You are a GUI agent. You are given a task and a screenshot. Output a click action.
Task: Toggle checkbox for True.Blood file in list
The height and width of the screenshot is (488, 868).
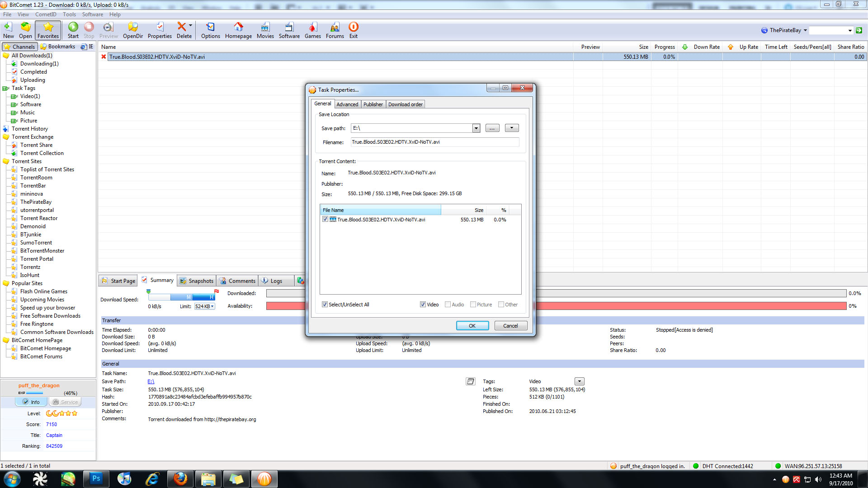(x=325, y=219)
